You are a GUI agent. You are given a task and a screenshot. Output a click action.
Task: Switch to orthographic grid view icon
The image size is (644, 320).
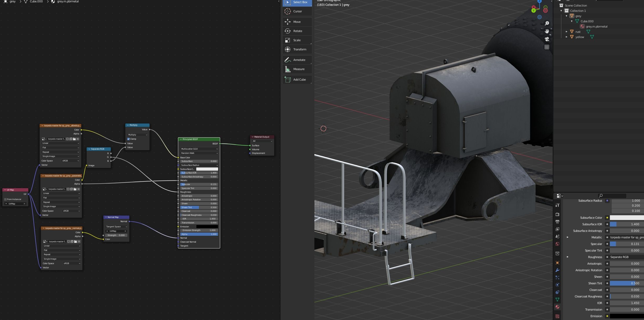pyautogui.click(x=547, y=47)
